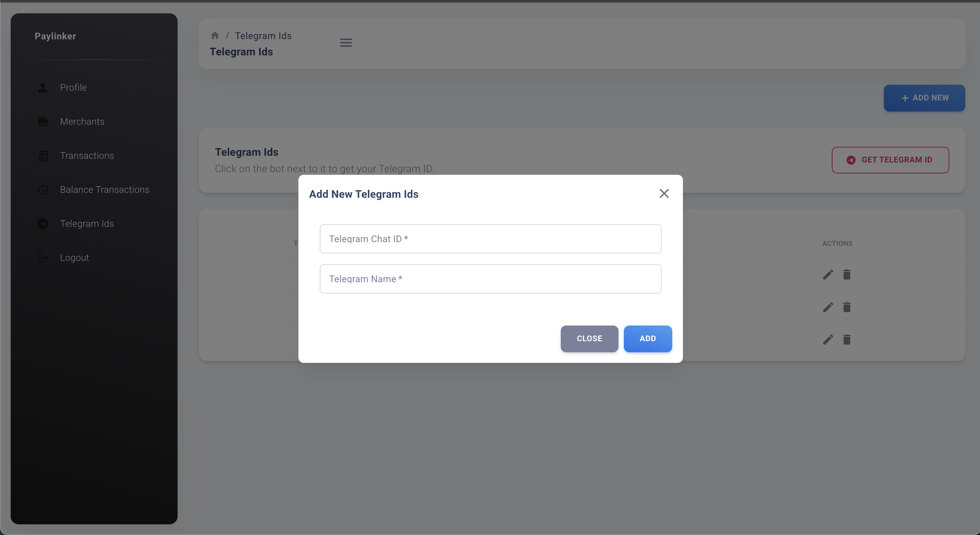Click the Merchants store icon
This screenshot has height=535, width=980.
(43, 122)
